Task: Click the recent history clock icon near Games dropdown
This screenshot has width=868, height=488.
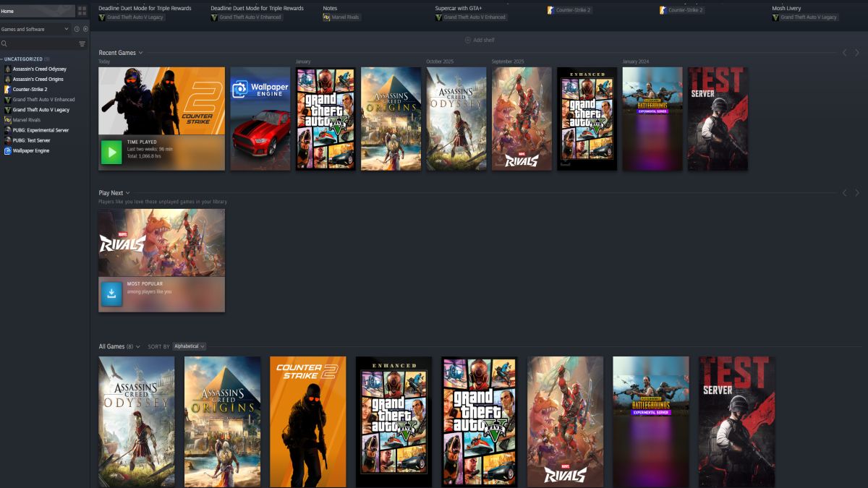Action: click(77, 29)
